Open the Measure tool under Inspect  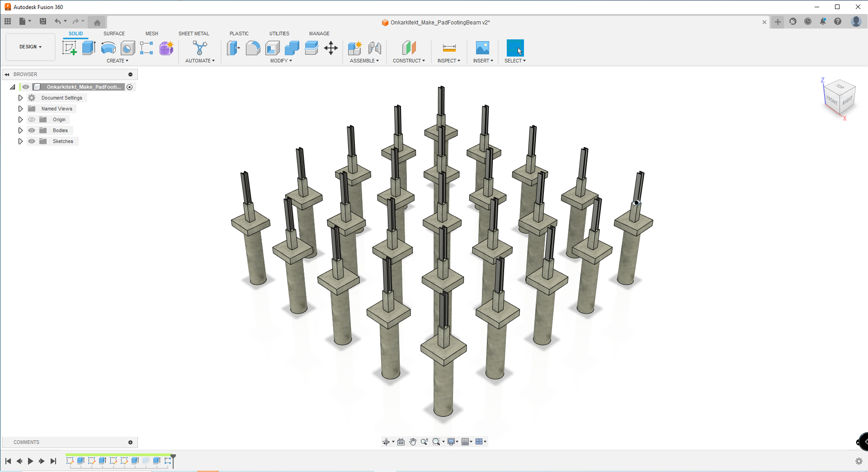tap(448, 48)
